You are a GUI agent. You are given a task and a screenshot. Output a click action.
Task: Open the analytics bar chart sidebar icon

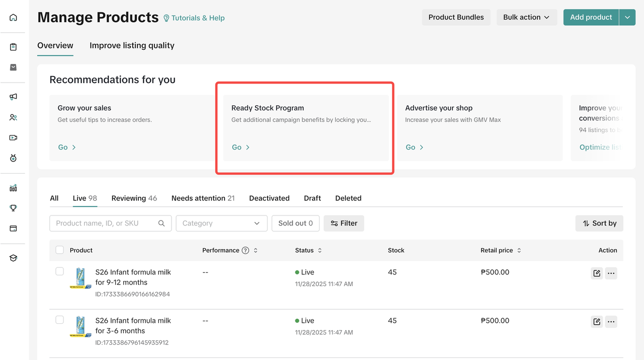tap(13, 188)
